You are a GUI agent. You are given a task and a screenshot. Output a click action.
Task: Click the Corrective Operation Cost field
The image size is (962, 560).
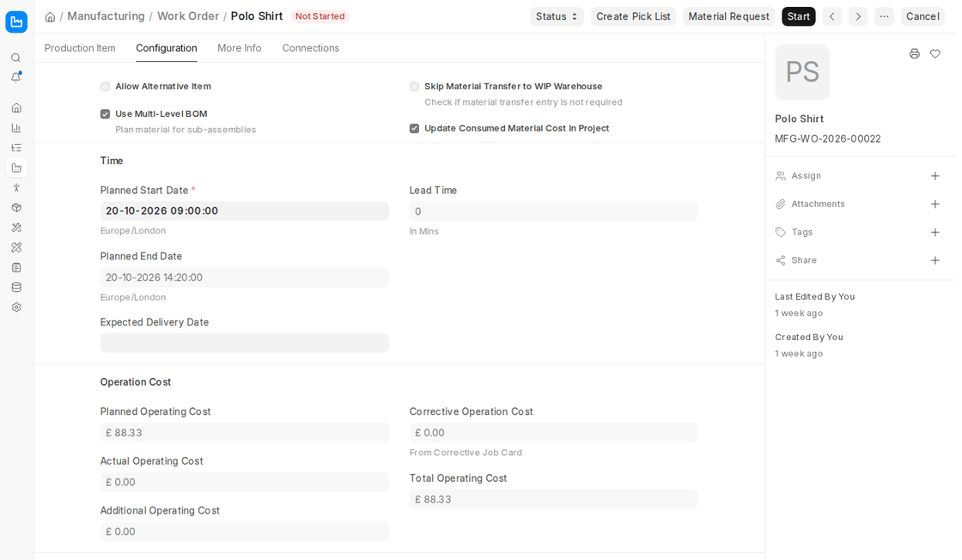553,432
